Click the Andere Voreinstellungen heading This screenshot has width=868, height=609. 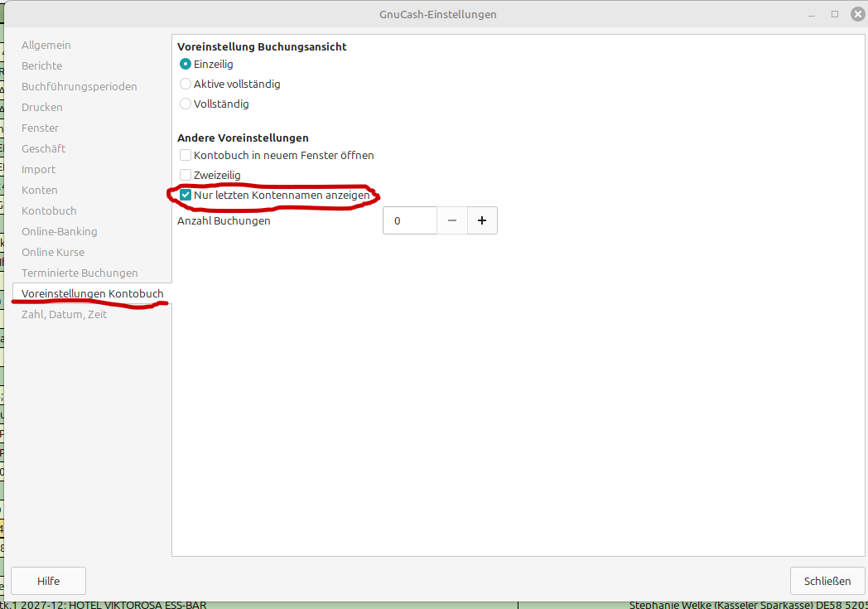[243, 138]
